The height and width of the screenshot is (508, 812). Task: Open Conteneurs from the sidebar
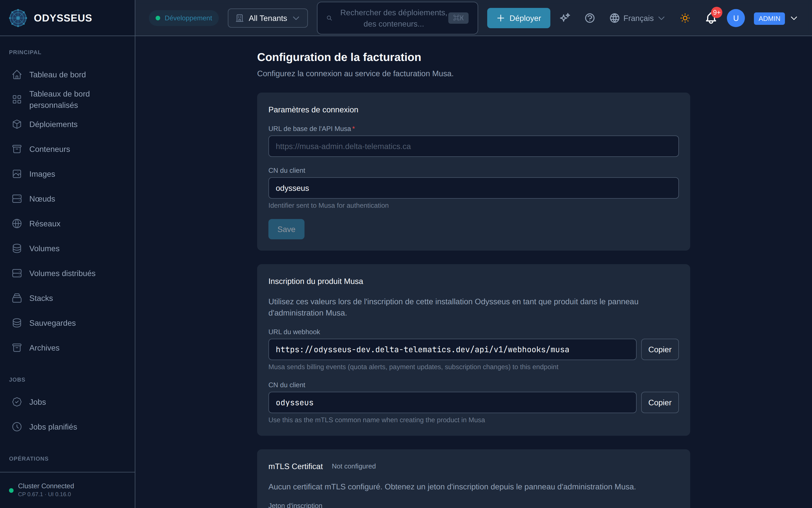(x=50, y=149)
